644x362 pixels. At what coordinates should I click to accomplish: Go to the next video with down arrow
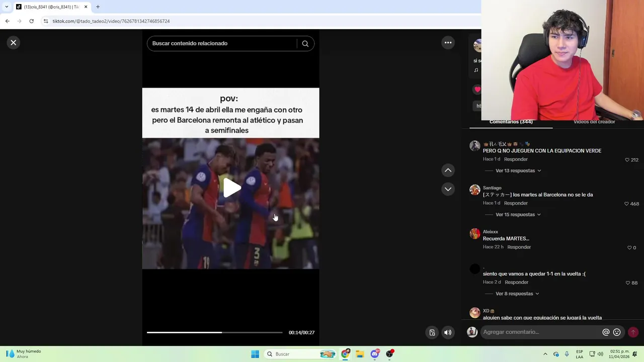click(x=448, y=189)
